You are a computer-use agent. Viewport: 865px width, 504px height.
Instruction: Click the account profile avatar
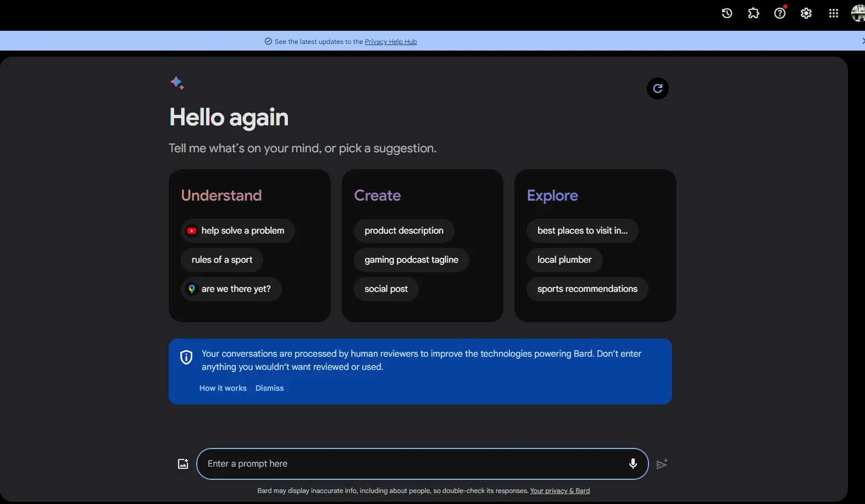click(858, 13)
